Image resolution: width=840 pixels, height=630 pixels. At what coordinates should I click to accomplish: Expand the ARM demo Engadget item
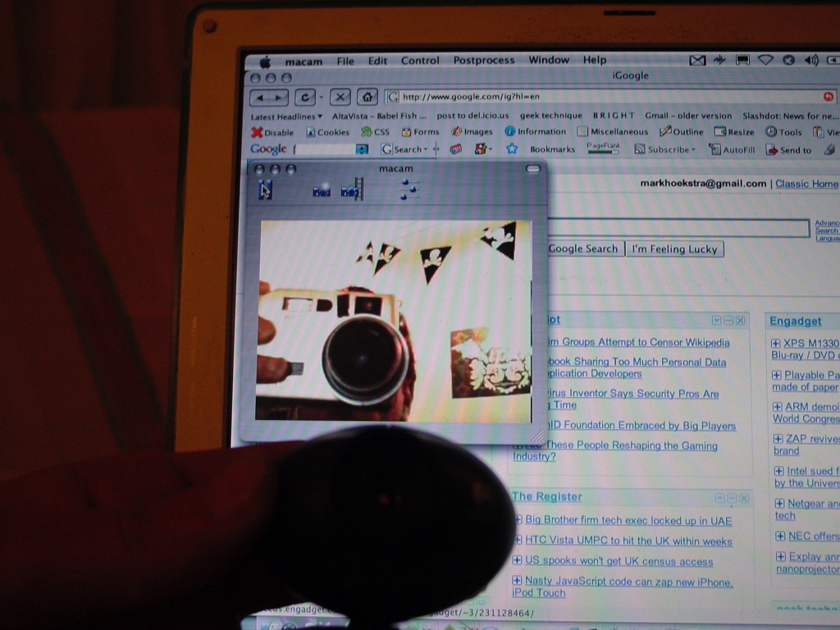point(778,407)
